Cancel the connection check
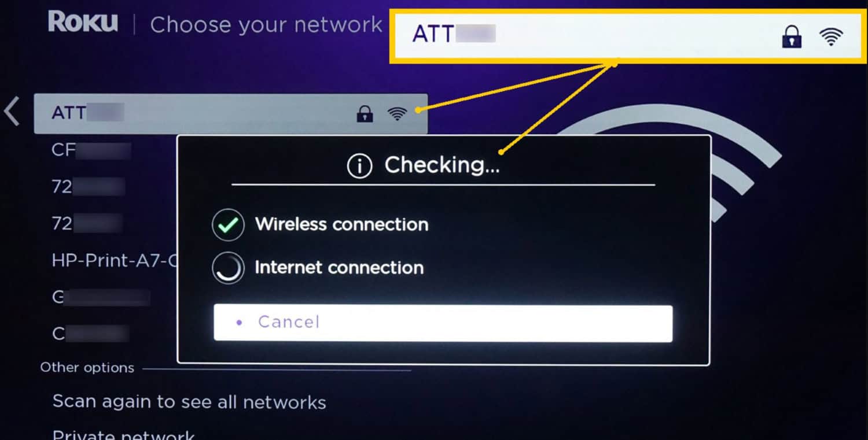The width and height of the screenshot is (868, 440). pyautogui.click(x=443, y=323)
